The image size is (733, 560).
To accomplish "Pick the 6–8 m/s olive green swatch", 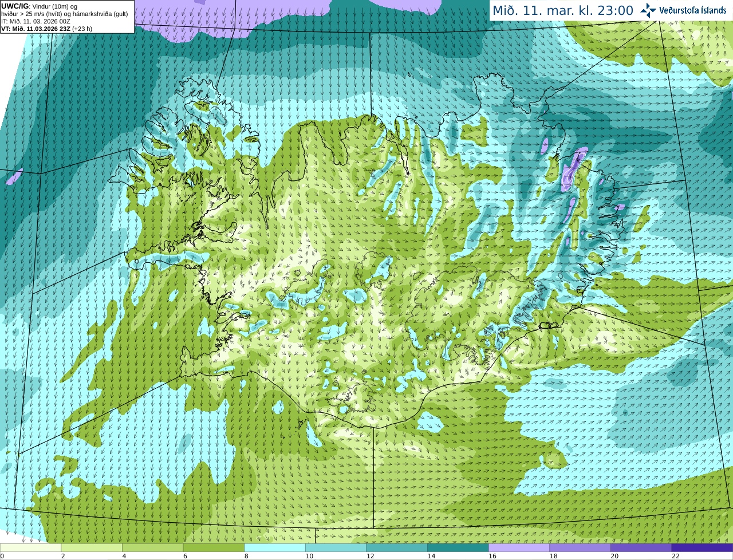I will (x=214, y=547).
